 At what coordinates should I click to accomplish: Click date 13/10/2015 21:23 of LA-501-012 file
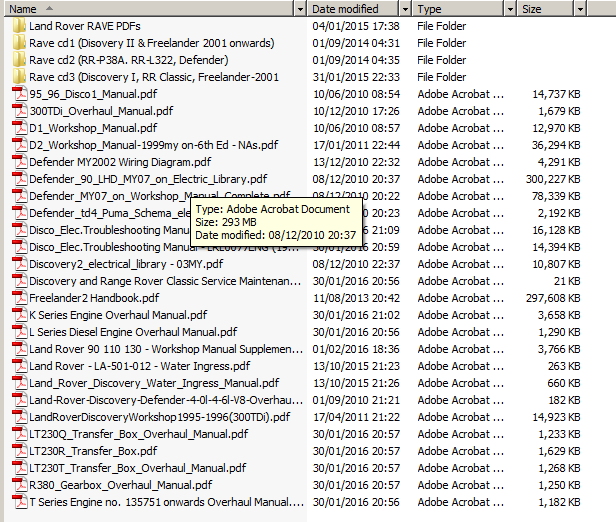click(x=356, y=366)
